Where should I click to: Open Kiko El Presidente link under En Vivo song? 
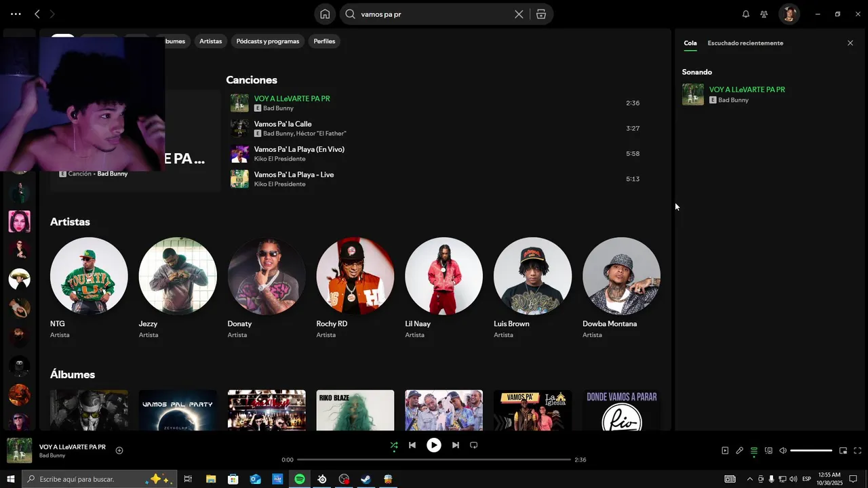[x=279, y=159]
